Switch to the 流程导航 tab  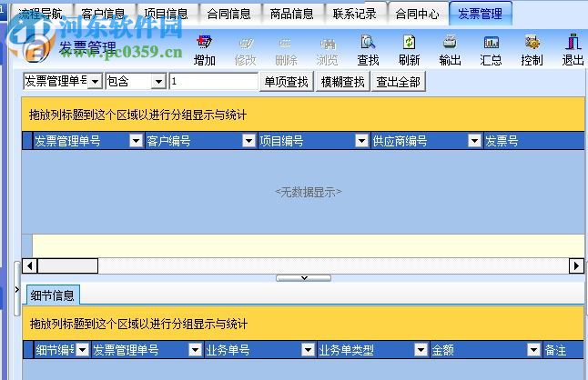pos(40,14)
